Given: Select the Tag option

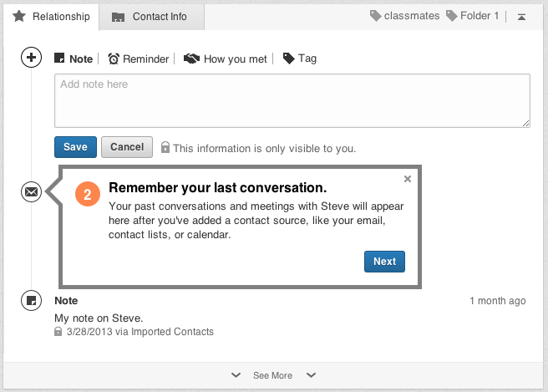Looking at the screenshot, I should coord(299,59).
